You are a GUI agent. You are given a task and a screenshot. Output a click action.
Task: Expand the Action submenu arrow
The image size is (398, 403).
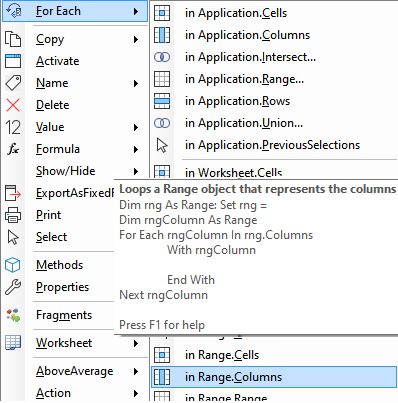click(x=136, y=393)
